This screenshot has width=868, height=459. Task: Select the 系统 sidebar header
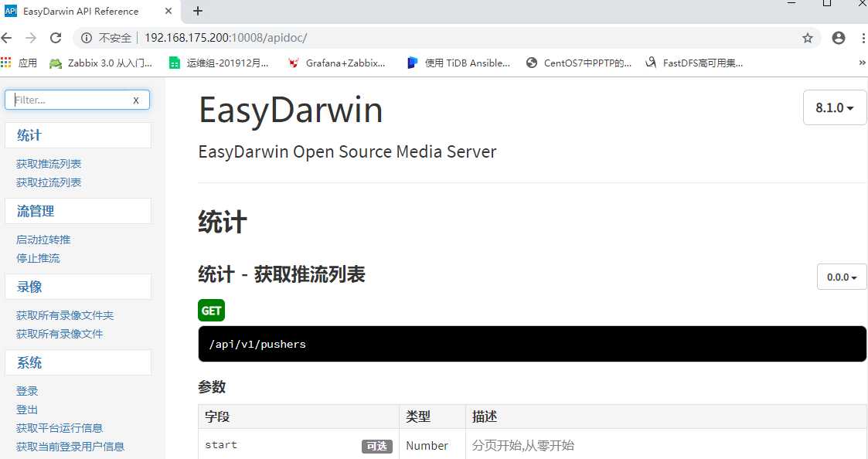click(77, 362)
